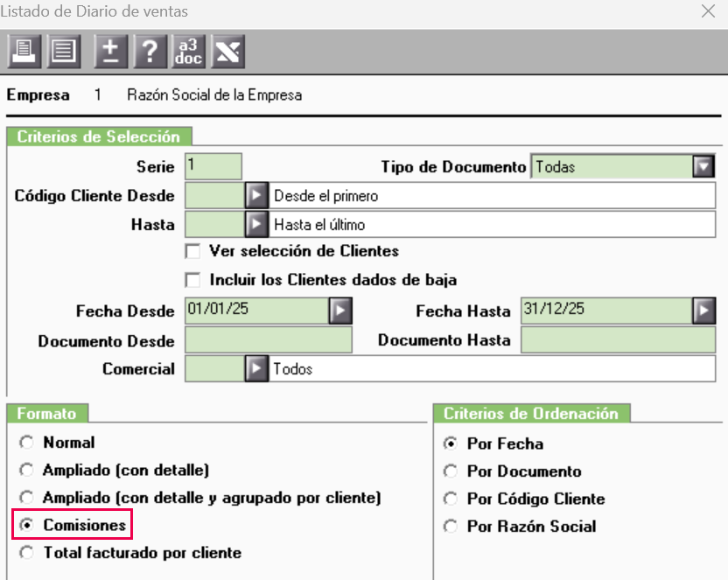
Task: Click the 'Todos' comercial description text
Action: pyautogui.click(x=293, y=369)
